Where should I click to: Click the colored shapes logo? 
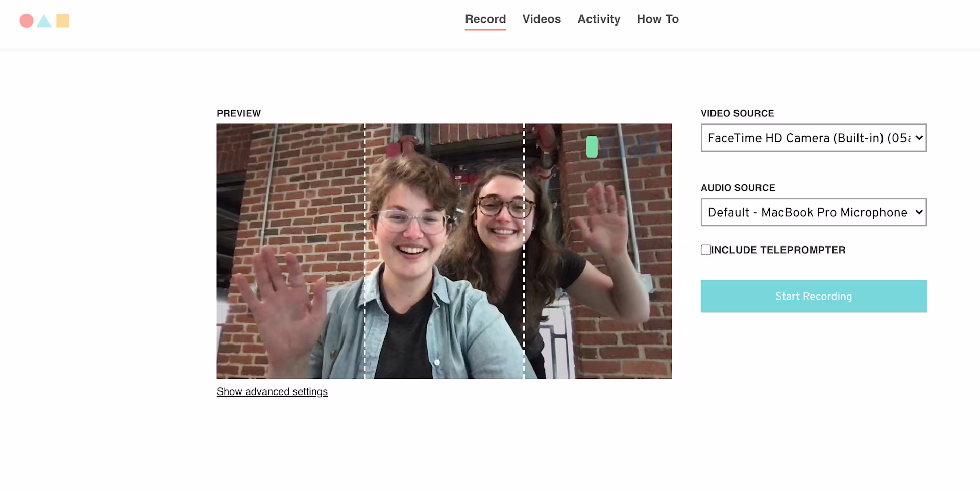point(44,21)
